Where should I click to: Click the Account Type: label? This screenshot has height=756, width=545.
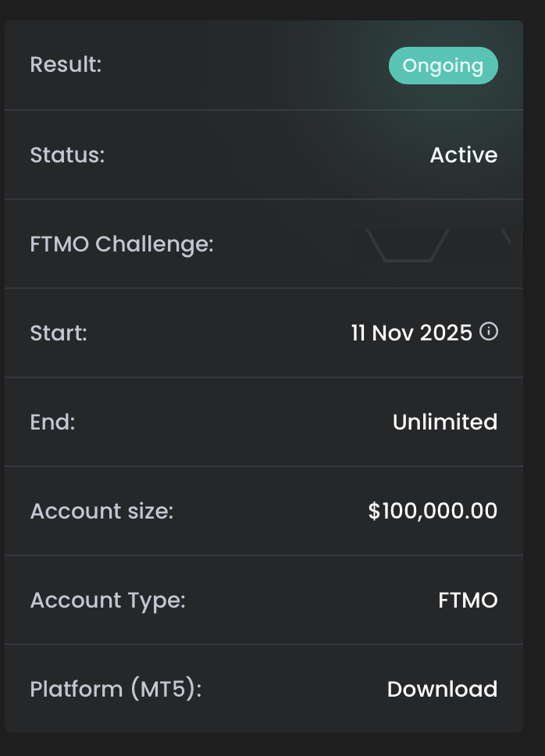click(x=108, y=600)
